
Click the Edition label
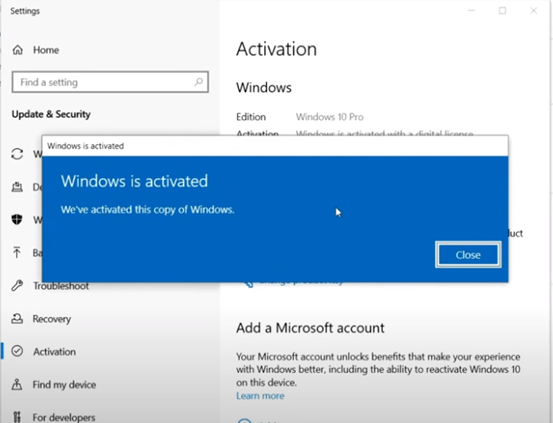pos(251,117)
